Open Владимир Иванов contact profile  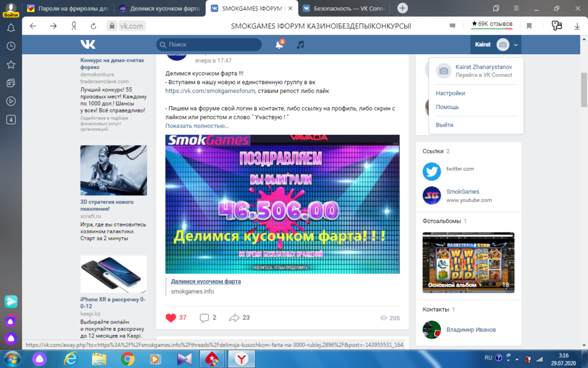point(471,330)
